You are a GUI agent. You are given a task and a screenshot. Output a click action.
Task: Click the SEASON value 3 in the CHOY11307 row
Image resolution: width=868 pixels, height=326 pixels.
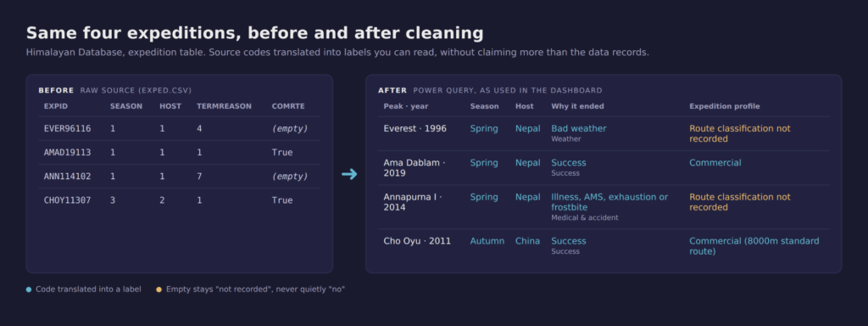[x=113, y=200]
